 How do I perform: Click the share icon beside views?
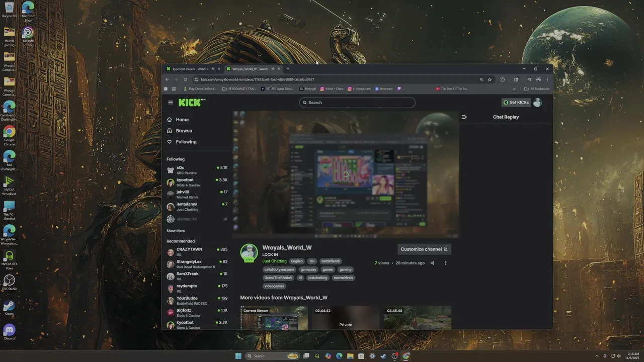tap(432, 263)
